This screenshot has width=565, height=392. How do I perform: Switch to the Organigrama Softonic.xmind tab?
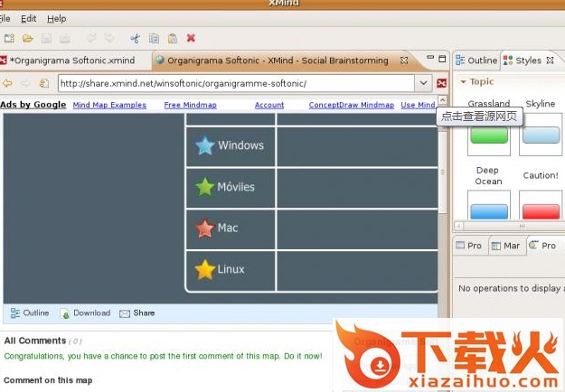[x=71, y=61]
